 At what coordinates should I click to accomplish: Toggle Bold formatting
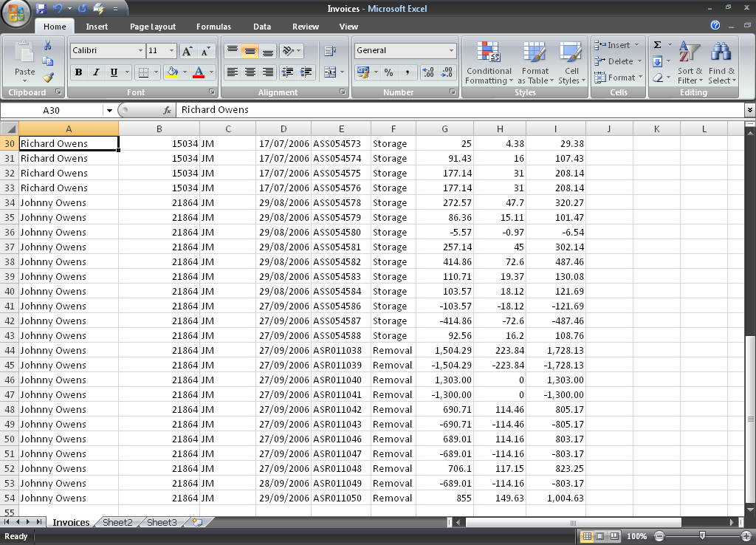(x=78, y=72)
